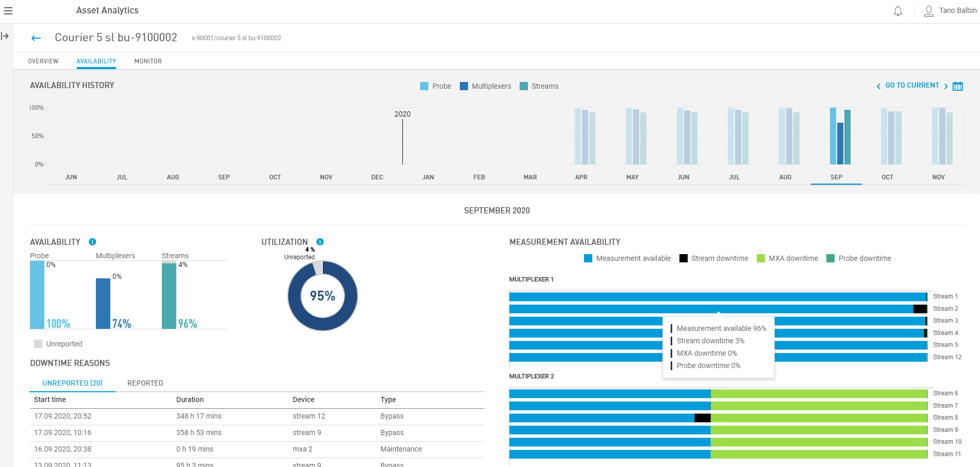Click the 95% utilization donut
This screenshot has width=980, height=467.
point(322,296)
